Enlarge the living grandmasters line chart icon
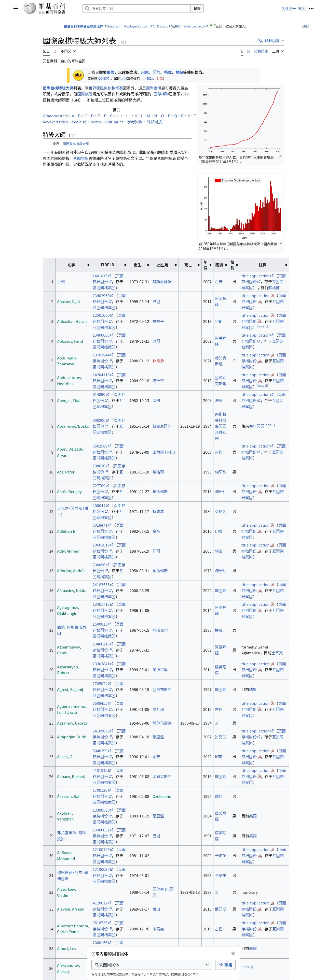Screen dimensions: 327x980 point(280,156)
